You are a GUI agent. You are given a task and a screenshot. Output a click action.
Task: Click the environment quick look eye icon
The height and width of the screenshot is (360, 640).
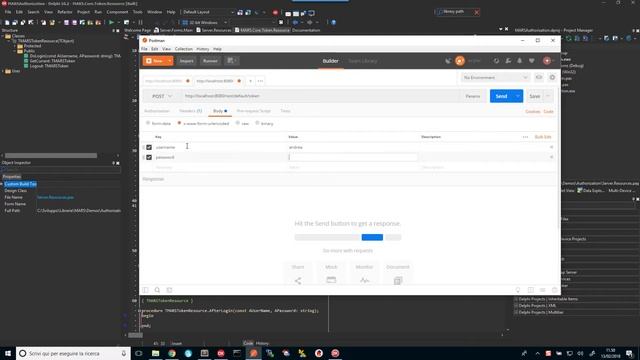point(539,78)
